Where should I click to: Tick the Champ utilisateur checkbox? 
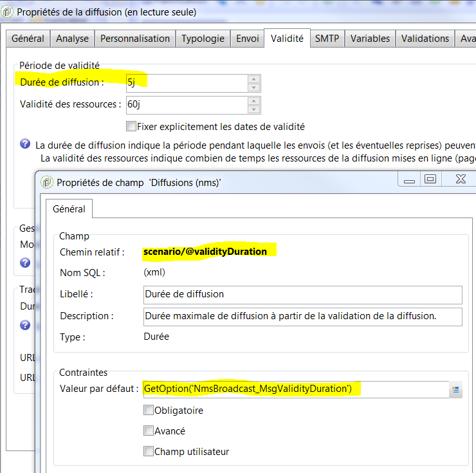tap(149, 451)
